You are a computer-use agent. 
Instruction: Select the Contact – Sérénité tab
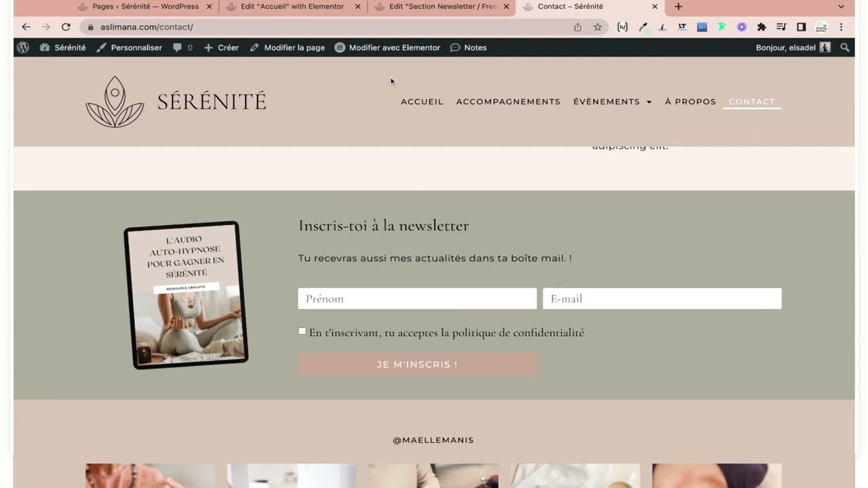pyautogui.click(x=590, y=7)
